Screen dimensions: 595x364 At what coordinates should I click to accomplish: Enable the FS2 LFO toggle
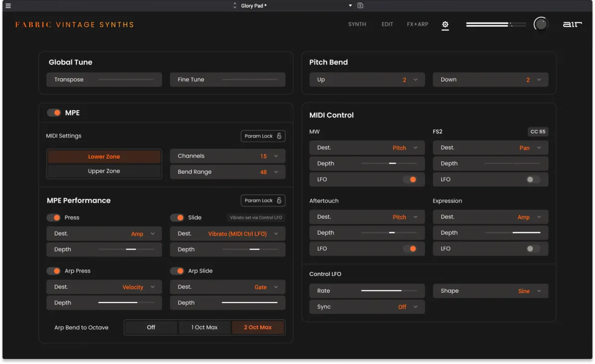point(533,179)
